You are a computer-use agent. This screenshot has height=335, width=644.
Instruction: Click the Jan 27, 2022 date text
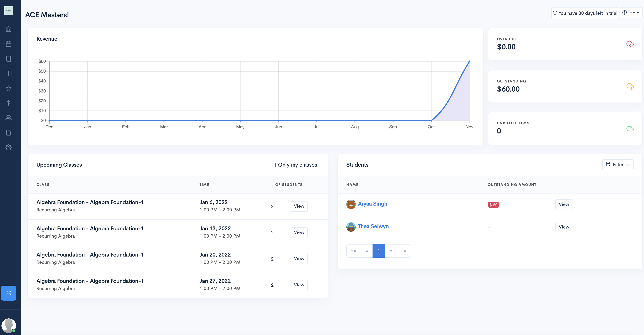pyautogui.click(x=215, y=281)
